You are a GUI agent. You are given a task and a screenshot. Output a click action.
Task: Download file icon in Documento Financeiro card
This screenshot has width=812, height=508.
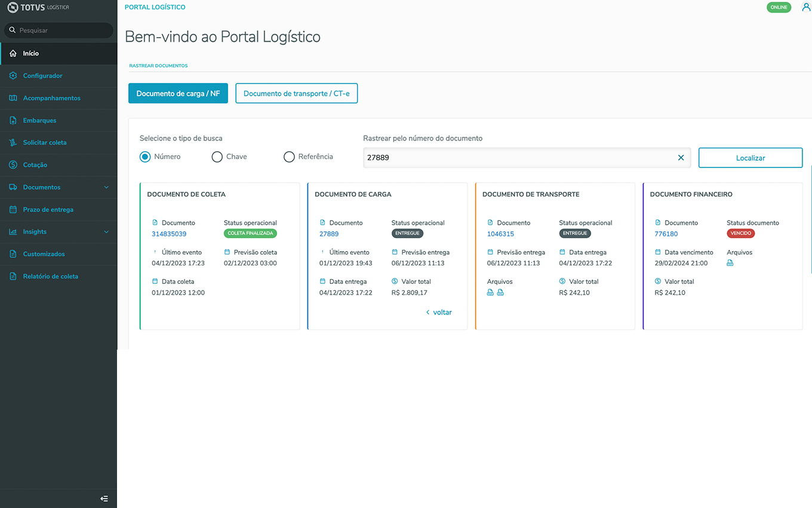[x=730, y=263]
